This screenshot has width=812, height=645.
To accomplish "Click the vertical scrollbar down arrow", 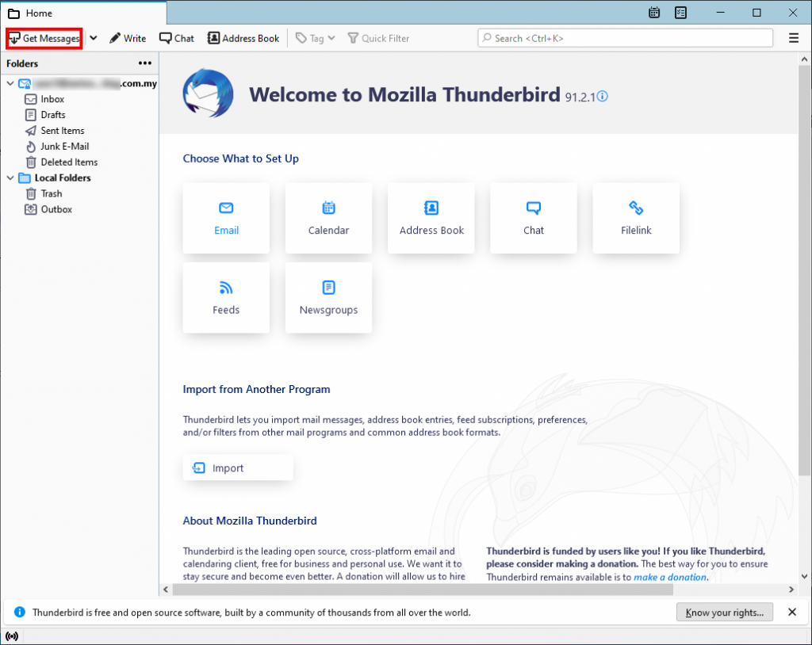I will click(x=804, y=576).
